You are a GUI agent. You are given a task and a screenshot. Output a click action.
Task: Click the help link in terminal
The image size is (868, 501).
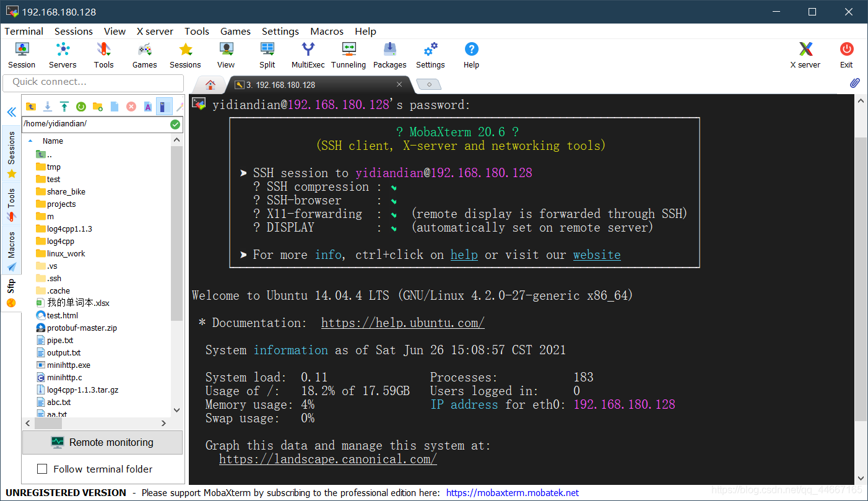464,255
